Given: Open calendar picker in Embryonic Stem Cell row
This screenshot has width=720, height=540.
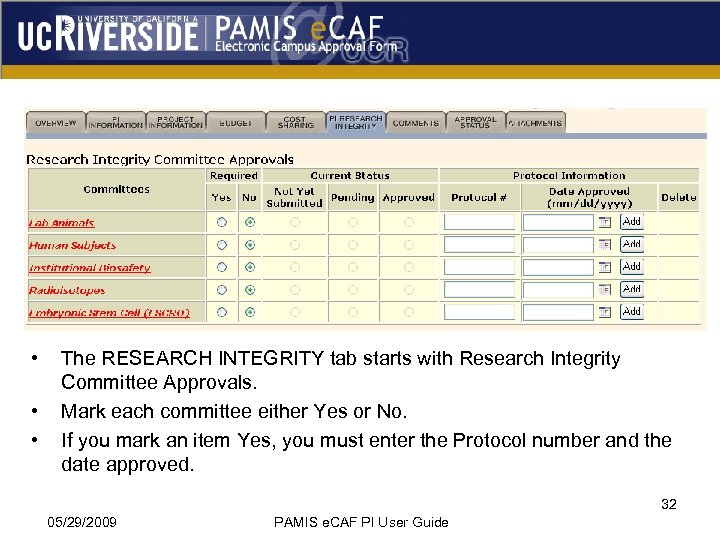Looking at the screenshot, I should tap(604, 312).
